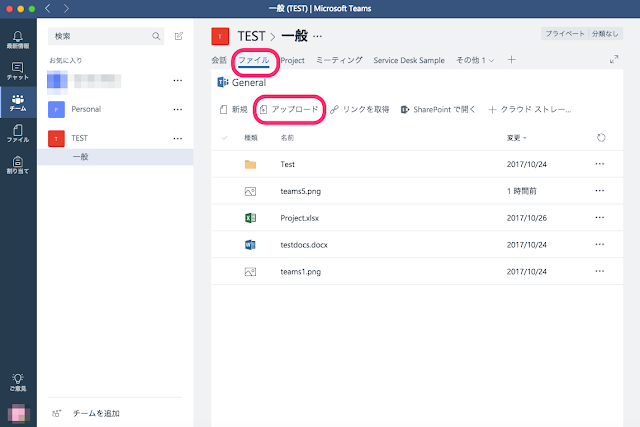The height and width of the screenshot is (427, 640).
Task: Switch to the ミーティング tab
Action: click(x=339, y=60)
